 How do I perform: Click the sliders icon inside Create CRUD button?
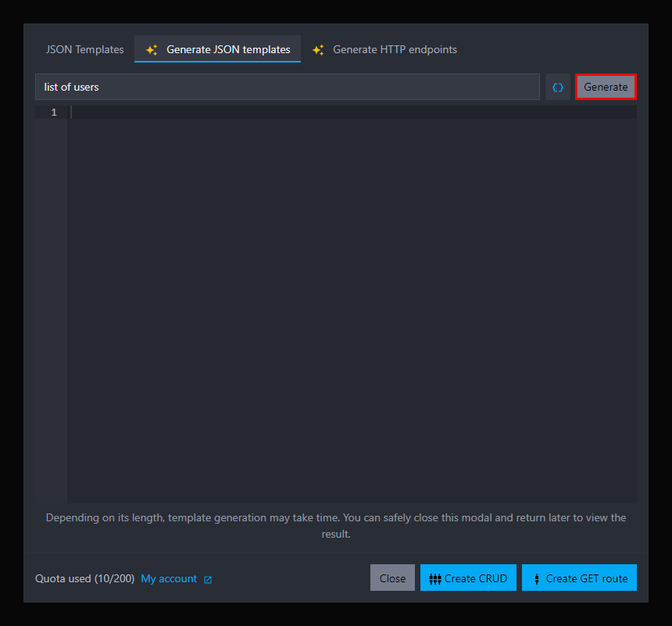(x=435, y=578)
